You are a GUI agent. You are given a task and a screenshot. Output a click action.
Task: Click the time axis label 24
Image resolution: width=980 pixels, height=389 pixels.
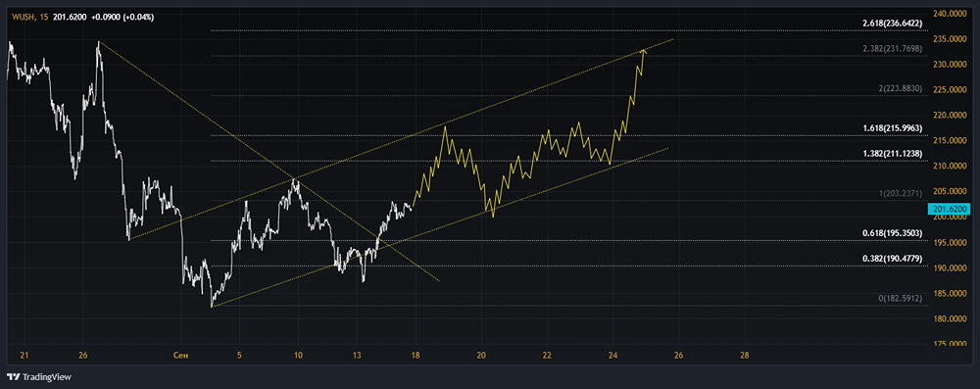(612, 356)
